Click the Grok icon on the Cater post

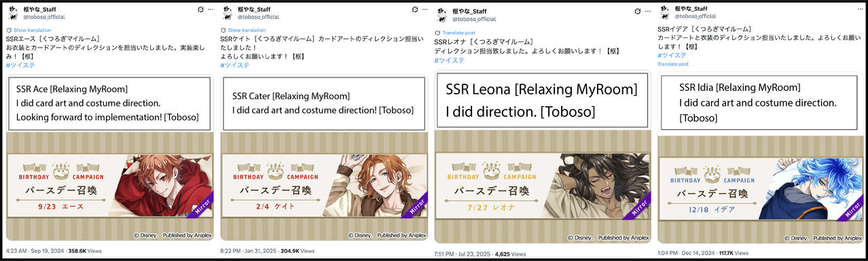click(x=415, y=10)
